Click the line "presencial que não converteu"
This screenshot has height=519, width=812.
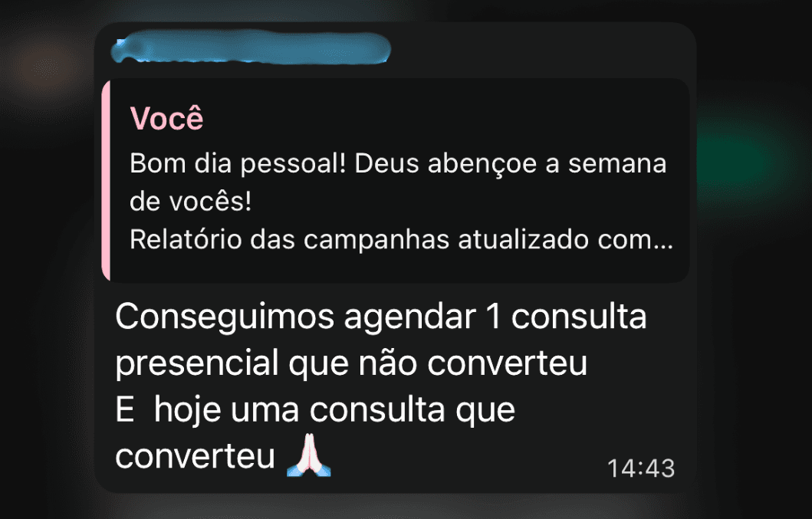351,363
